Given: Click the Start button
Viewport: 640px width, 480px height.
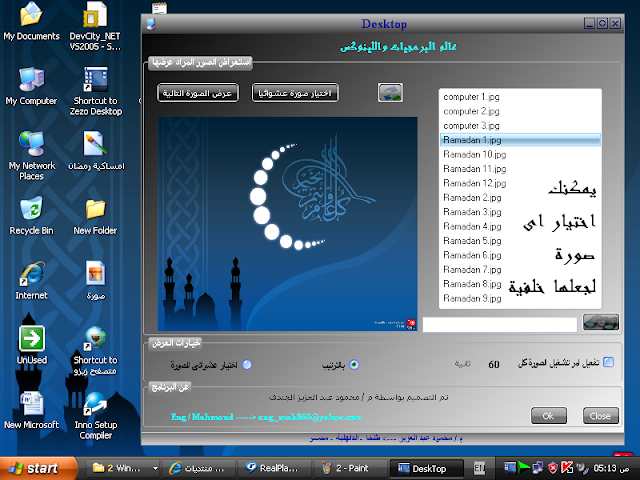Looking at the screenshot, I should click(39, 468).
